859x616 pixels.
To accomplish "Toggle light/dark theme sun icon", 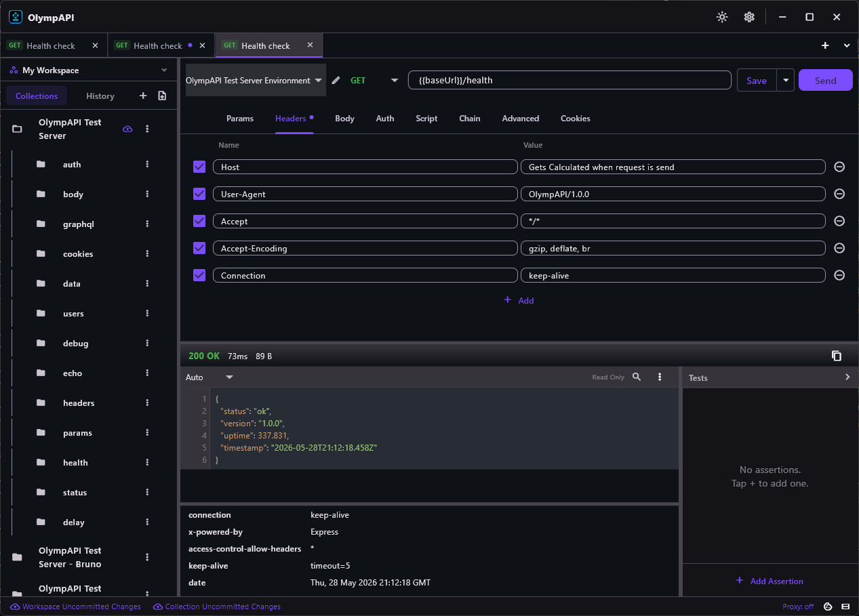I will coord(722,17).
